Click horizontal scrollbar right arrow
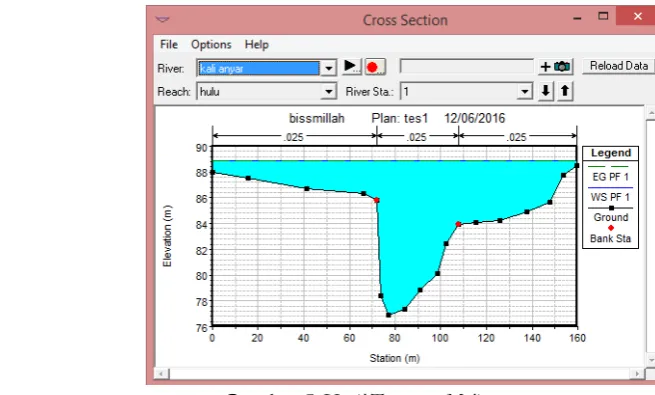This screenshot has width=655, height=395. click(x=637, y=373)
